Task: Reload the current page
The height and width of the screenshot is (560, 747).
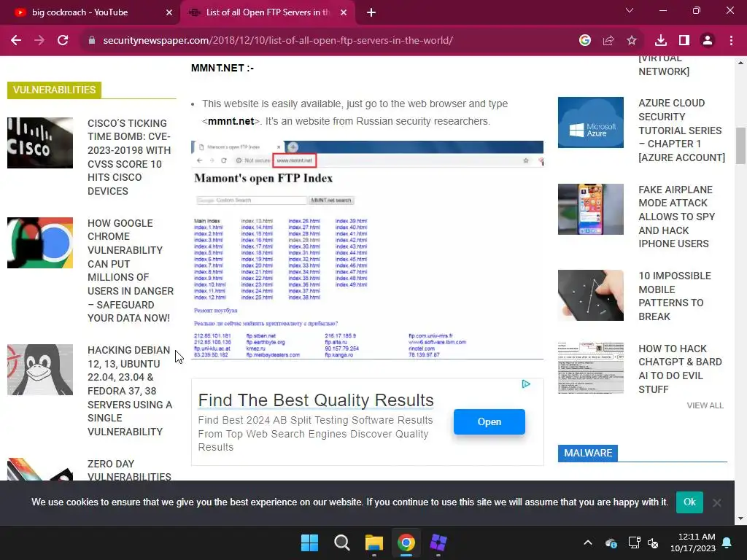Action: [63, 41]
